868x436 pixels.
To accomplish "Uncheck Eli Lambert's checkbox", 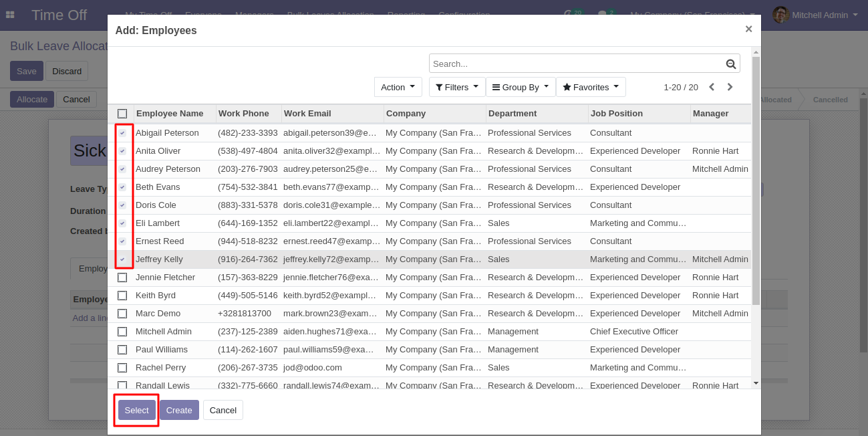I will (122, 223).
